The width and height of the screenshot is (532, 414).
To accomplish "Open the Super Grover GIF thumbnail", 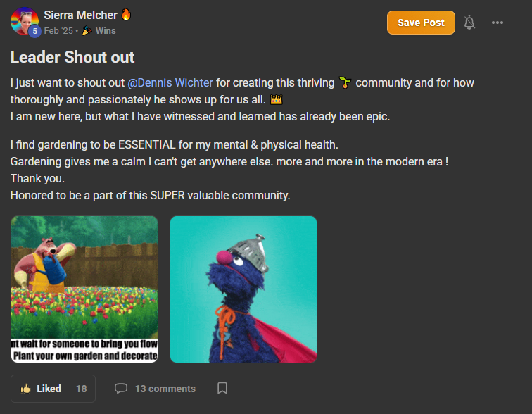I will [243, 289].
